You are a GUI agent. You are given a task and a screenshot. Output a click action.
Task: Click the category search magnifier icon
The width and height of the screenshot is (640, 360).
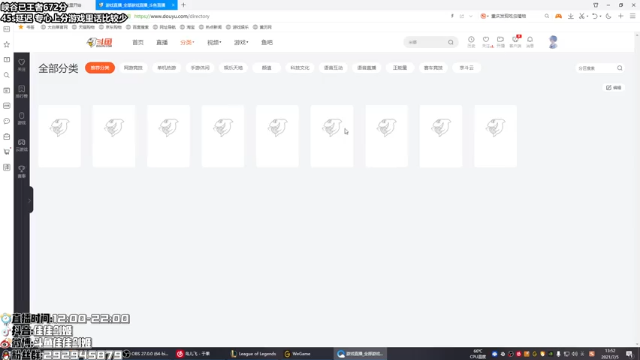pos(620,68)
